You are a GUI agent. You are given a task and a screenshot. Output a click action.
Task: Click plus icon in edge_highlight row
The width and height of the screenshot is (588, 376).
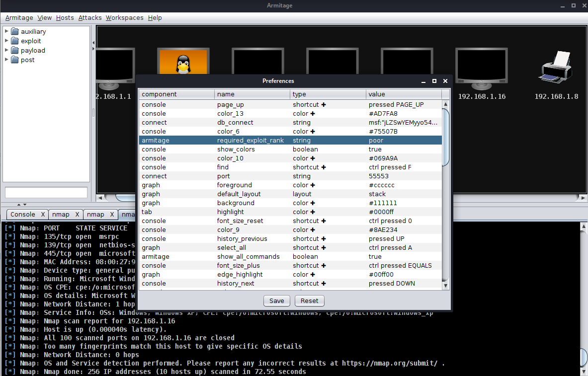[x=313, y=274]
